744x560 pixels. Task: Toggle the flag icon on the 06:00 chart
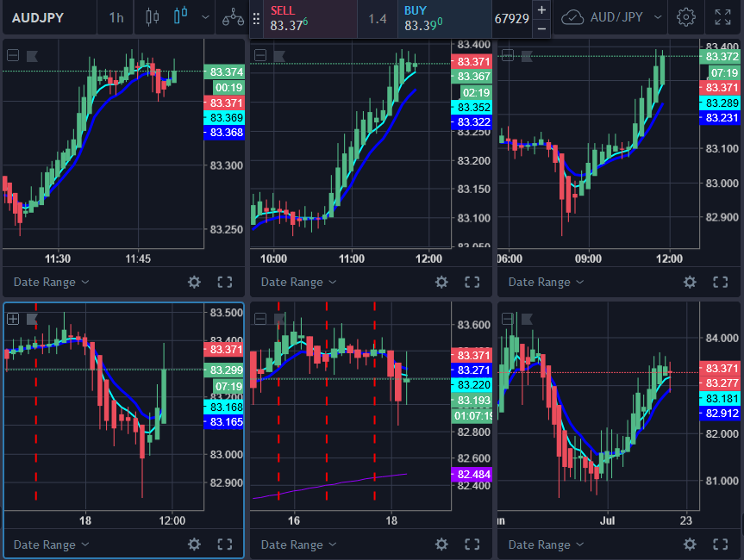(527, 56)
